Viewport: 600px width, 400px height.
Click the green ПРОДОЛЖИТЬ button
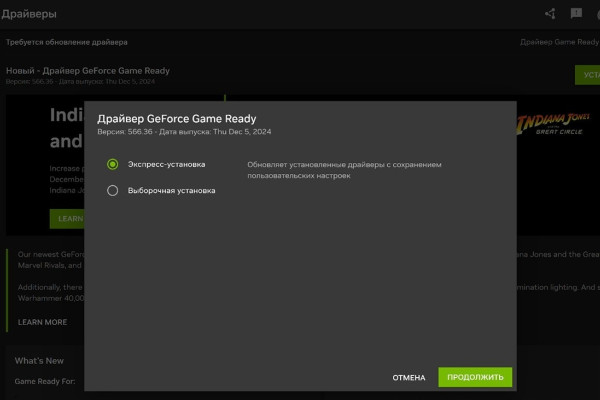[475, 377]
